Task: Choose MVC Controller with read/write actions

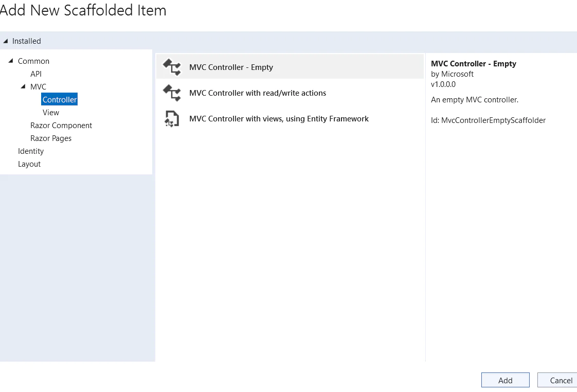Action: click(290, 93)
